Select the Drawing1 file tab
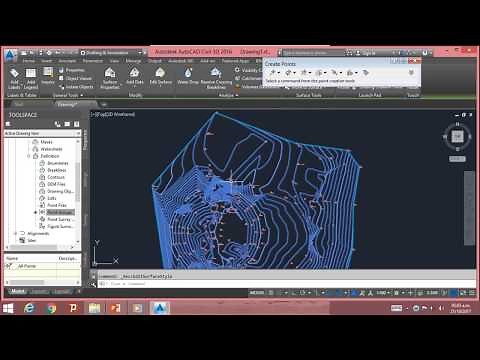Image resolution: width=480 pixels, height=360 pixels. pos(68,104)
